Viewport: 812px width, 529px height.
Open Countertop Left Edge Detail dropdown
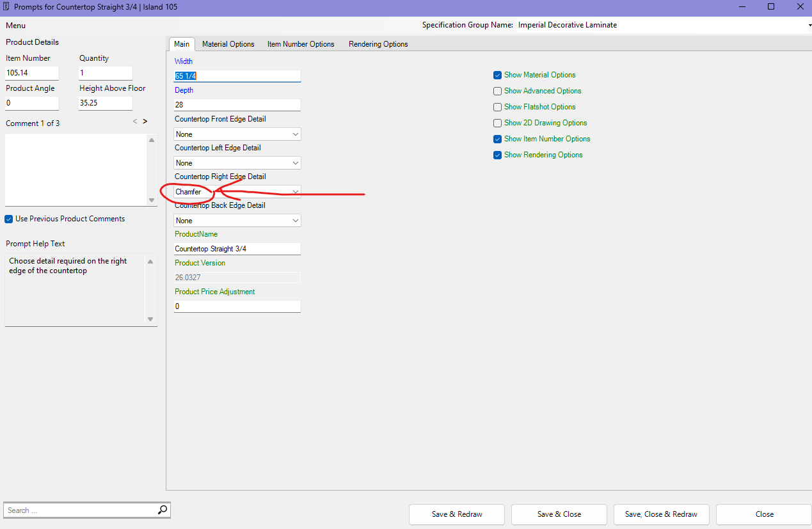pos(237,163)
